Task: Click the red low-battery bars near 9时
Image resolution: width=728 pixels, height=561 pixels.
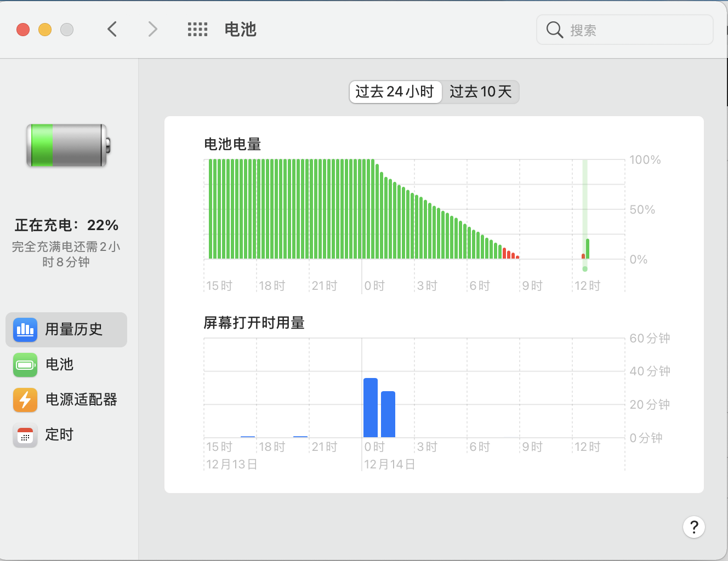Action: point(510,254)
